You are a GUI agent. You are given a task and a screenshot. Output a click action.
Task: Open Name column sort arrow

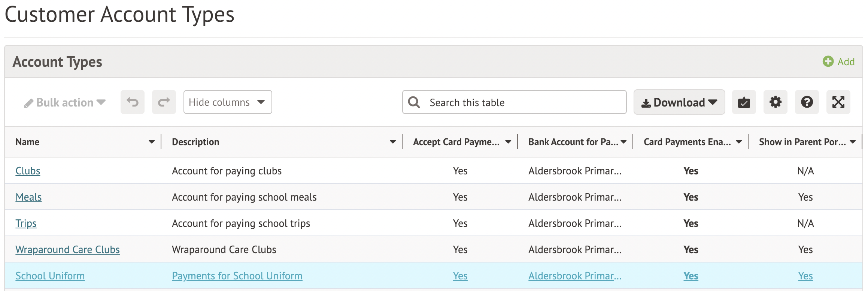point(152,142)
